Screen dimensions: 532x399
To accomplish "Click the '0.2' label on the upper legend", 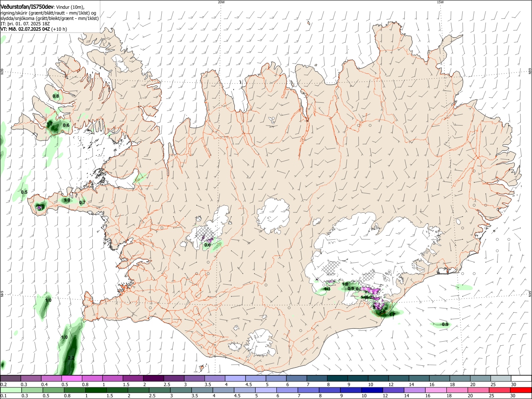I will click(x=3, y=384).
